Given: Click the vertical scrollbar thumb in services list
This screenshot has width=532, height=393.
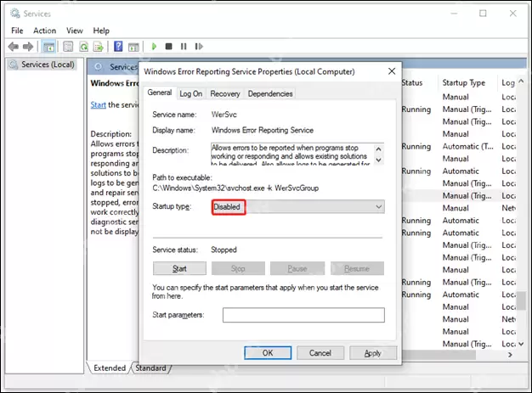Looking at the screenshot, I should point(521,300).
